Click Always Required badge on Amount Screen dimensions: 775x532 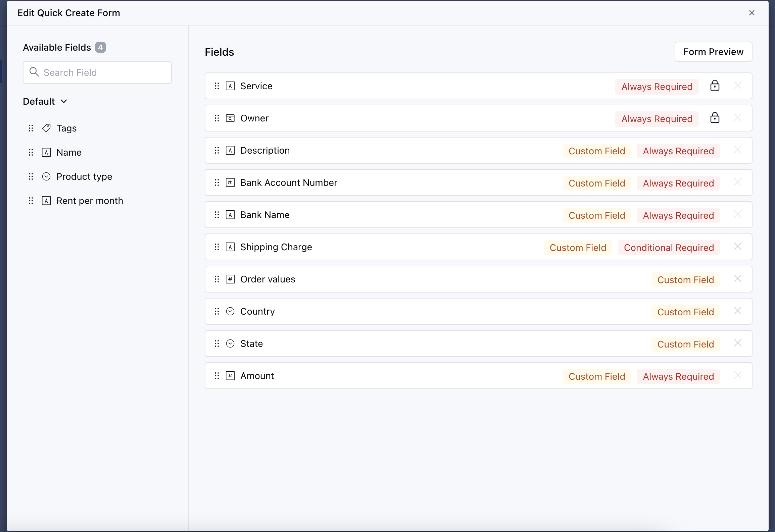pos(678,376)
